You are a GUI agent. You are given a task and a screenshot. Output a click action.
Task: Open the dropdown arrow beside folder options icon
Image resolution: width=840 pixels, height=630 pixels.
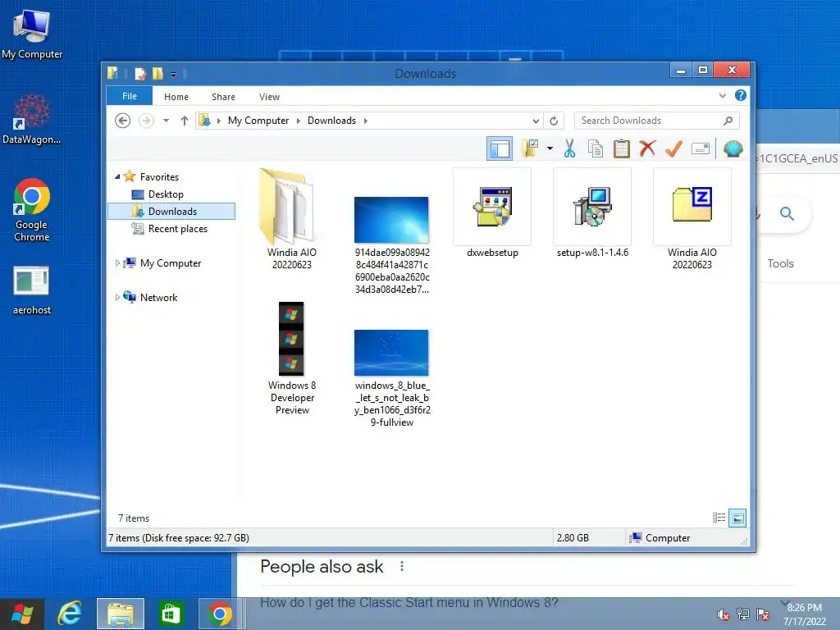[x=550, y=148]
